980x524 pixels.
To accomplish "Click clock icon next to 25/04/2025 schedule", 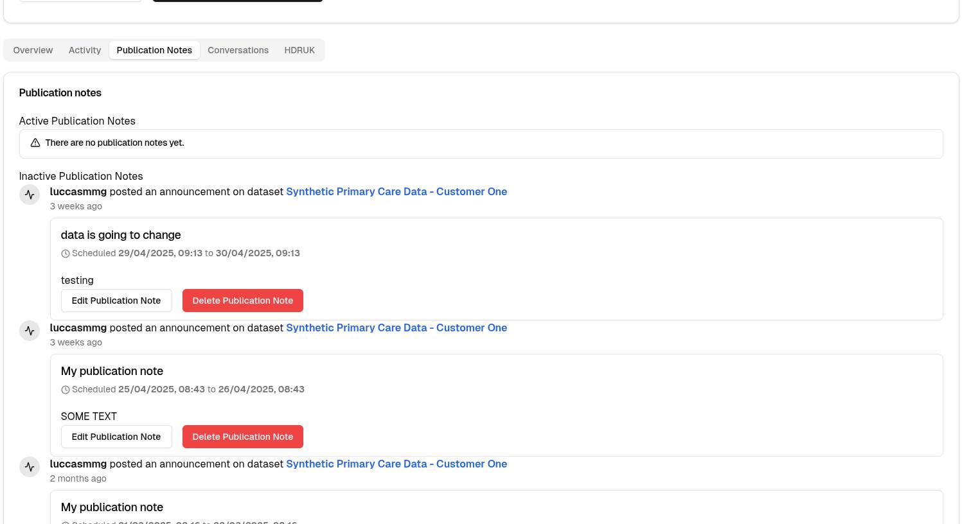I will pyautogui.click(x=66, y=390).
